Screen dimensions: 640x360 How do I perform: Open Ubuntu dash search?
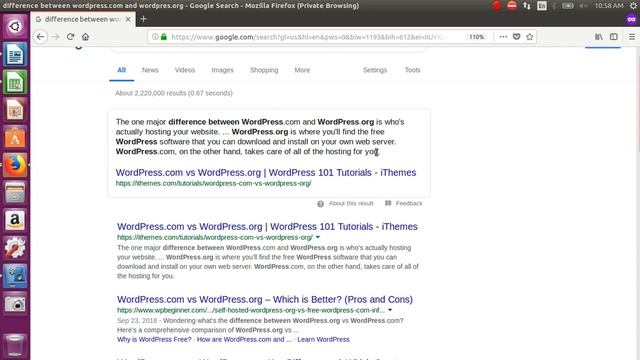(x=15, y=27)
